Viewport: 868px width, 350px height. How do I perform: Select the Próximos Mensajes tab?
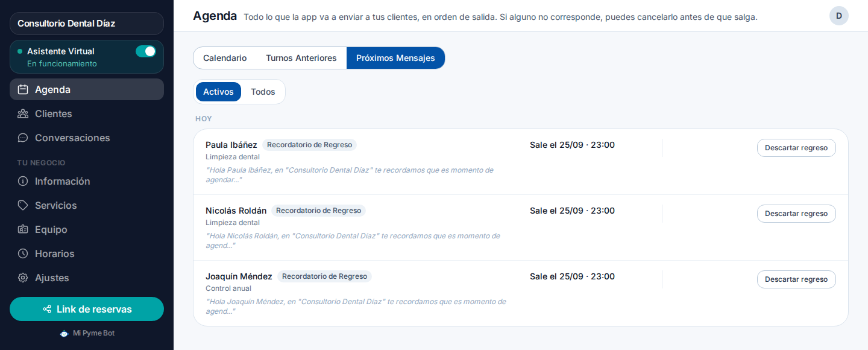tap(395, 58)
